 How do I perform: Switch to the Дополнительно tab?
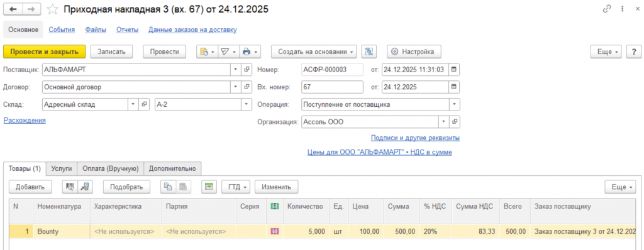[x=172, y=168]
